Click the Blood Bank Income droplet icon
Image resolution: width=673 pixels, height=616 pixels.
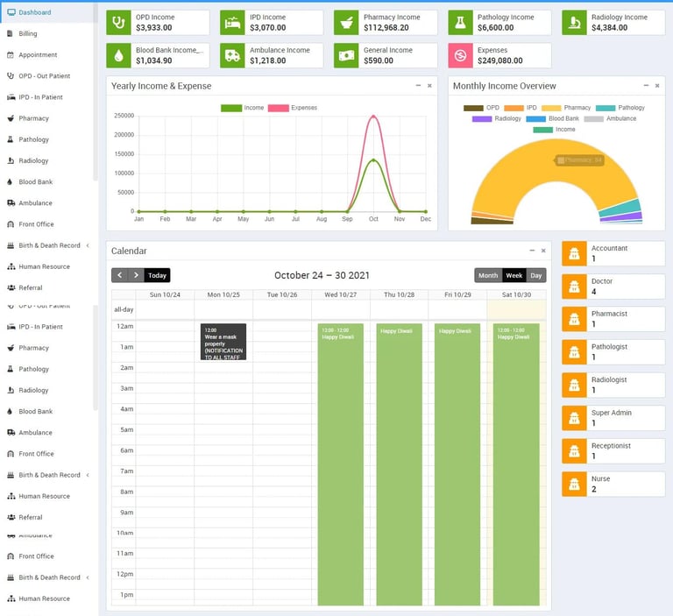click(118, 55)
